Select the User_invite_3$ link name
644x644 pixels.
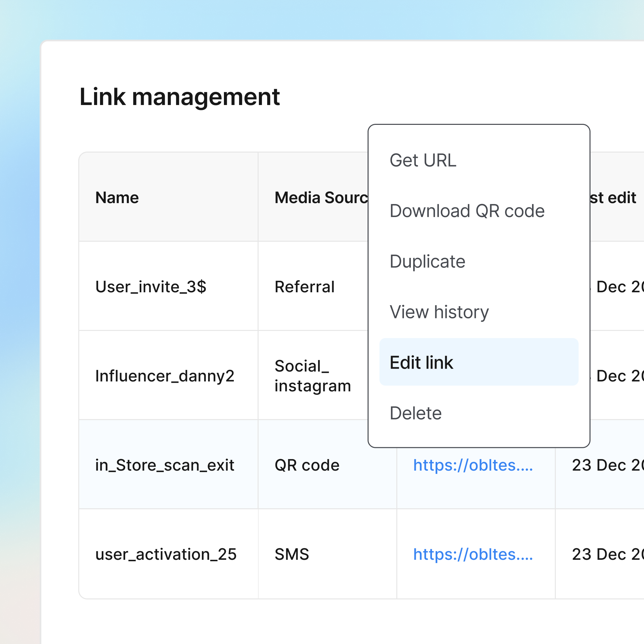pos(151,287)
